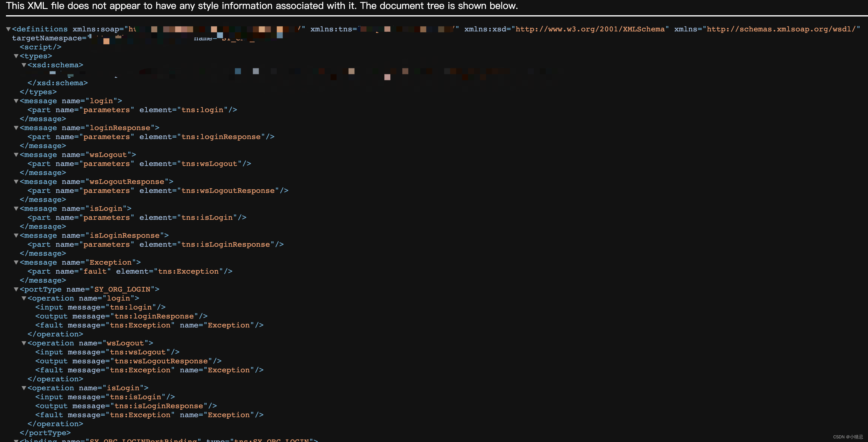Click the XMLSchema namespace URL text
The image size is (868, 442).
click(x=590, y=29)
